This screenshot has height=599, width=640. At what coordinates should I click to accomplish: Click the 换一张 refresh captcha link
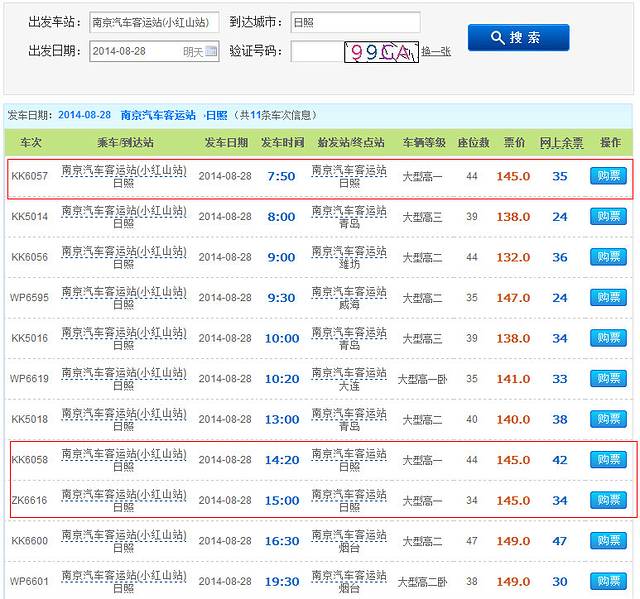pos(435,52)
